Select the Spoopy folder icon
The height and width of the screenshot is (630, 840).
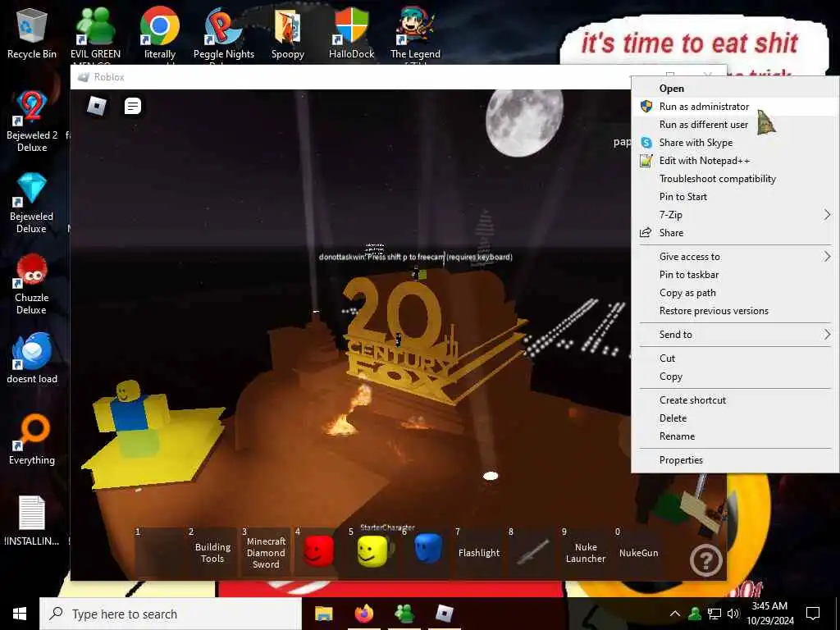pos(288,34)
